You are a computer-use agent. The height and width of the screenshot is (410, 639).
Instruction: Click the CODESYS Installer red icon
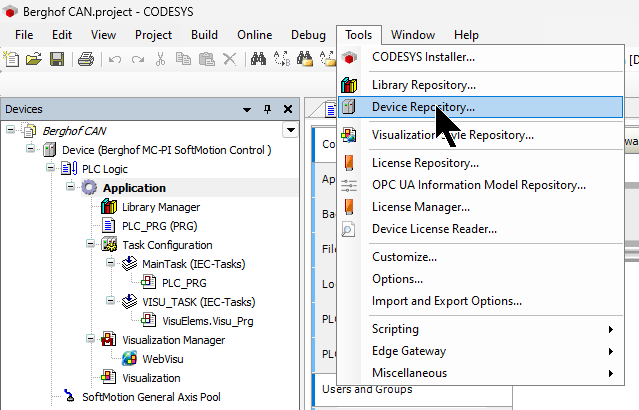[x=349, y=57]
